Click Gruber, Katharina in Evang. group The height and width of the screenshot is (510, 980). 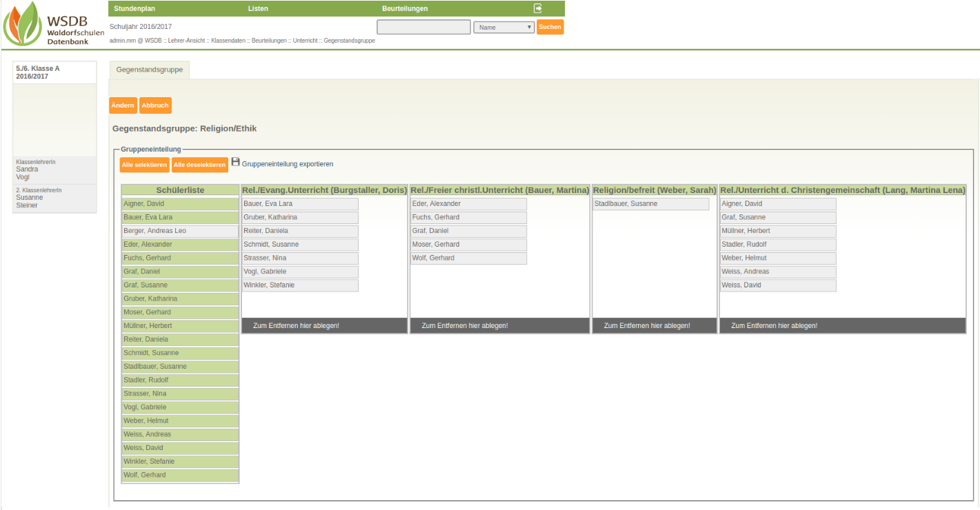[x=300, y=217]
